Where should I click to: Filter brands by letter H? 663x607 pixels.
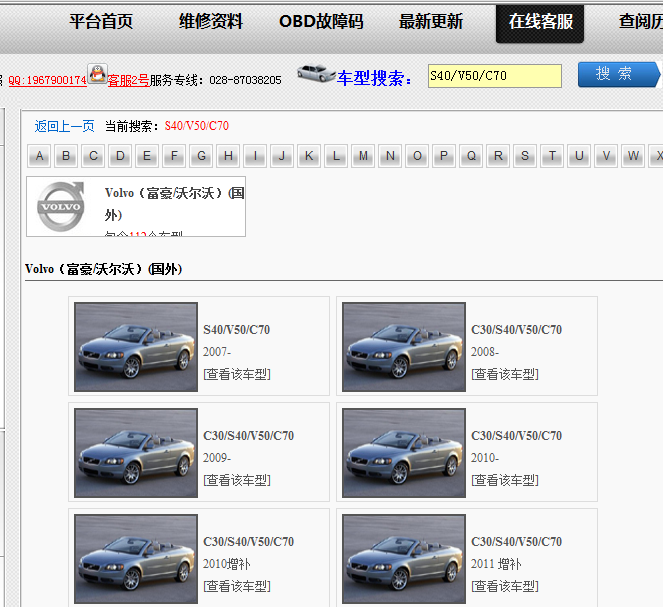pos(228,156)
